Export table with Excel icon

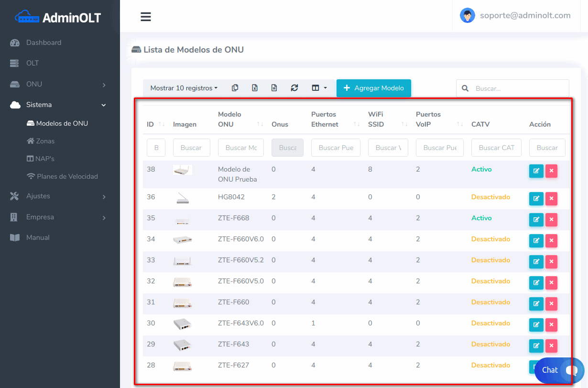coord(255,88)
